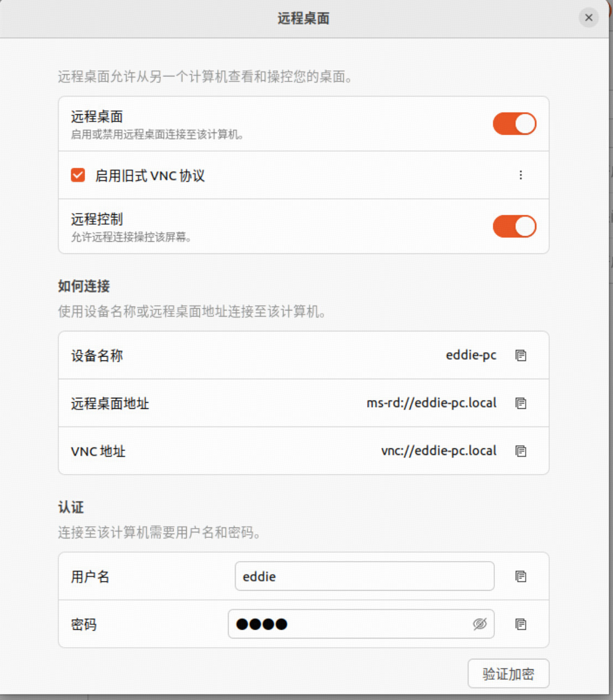This screenshot has width=613, height=700.
Task: Turn off the 远程桌面 switch
Action: [514, 124]
